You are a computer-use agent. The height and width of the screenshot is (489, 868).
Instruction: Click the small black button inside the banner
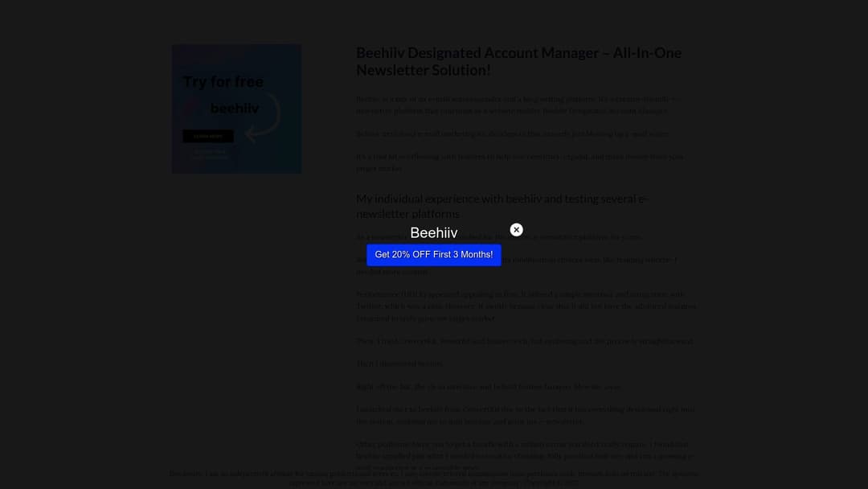(x=208, y=136)
